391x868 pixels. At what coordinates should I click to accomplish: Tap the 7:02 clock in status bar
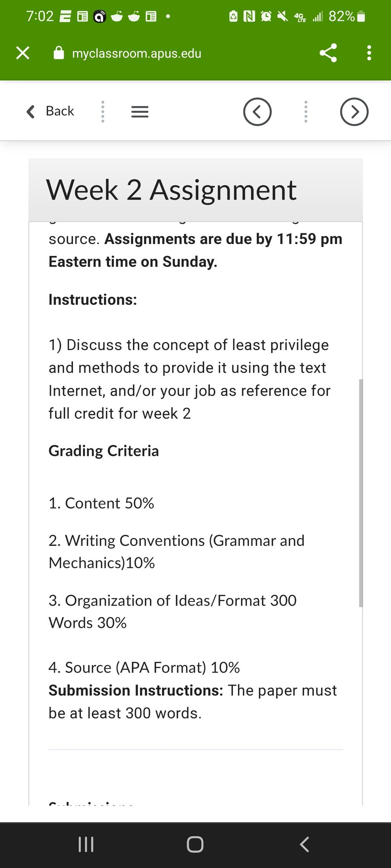pyautogui.click(x=40, y=16)
